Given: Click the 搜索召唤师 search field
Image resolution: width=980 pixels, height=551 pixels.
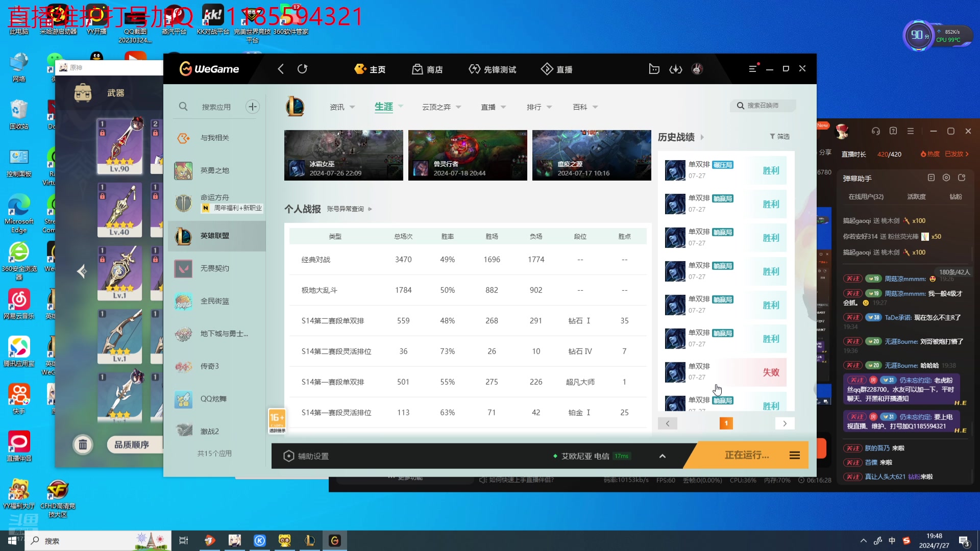Looking at the screenshot, I should click(763, 106).
